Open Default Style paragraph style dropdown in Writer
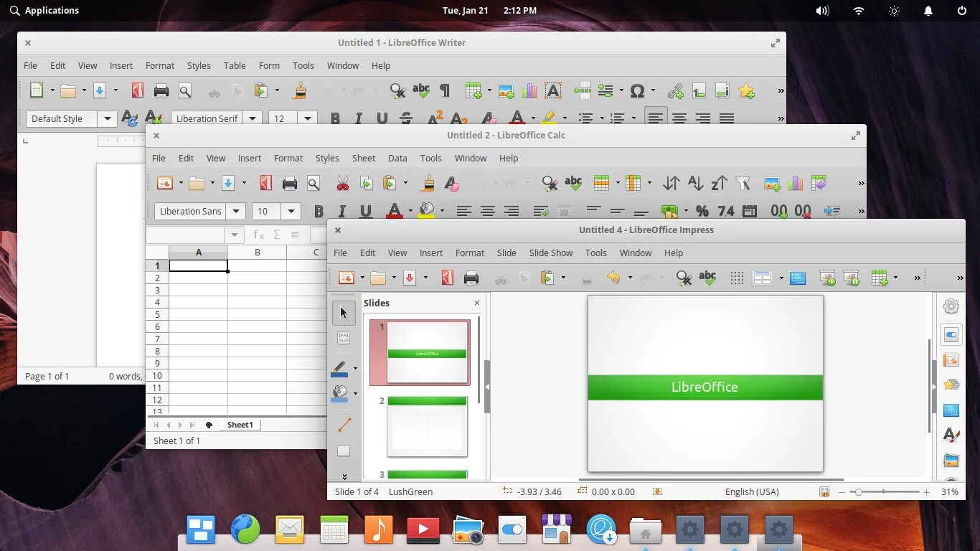The image size is (980, 551). 107,118
